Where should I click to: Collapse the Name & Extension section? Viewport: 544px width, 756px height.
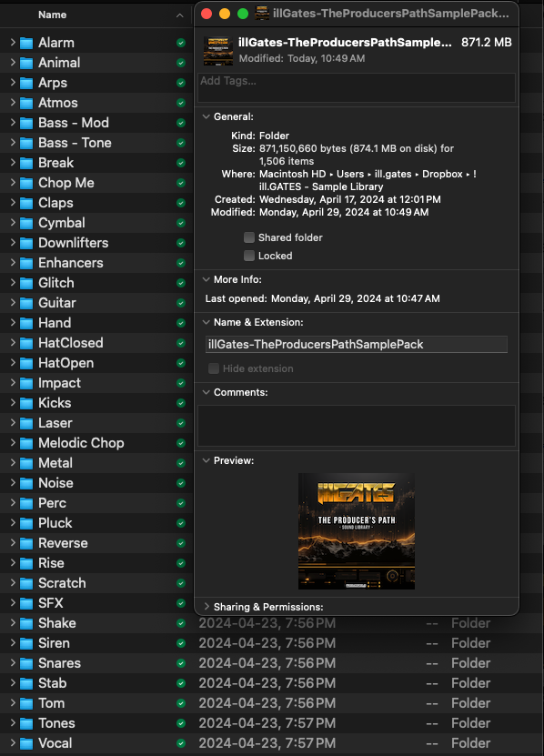206,322
